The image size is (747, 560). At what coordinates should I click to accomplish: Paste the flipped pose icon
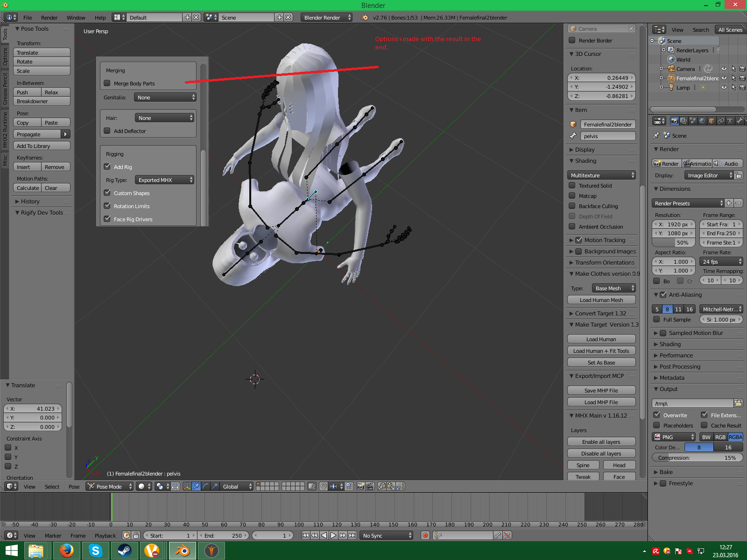[x=400, y=486]
